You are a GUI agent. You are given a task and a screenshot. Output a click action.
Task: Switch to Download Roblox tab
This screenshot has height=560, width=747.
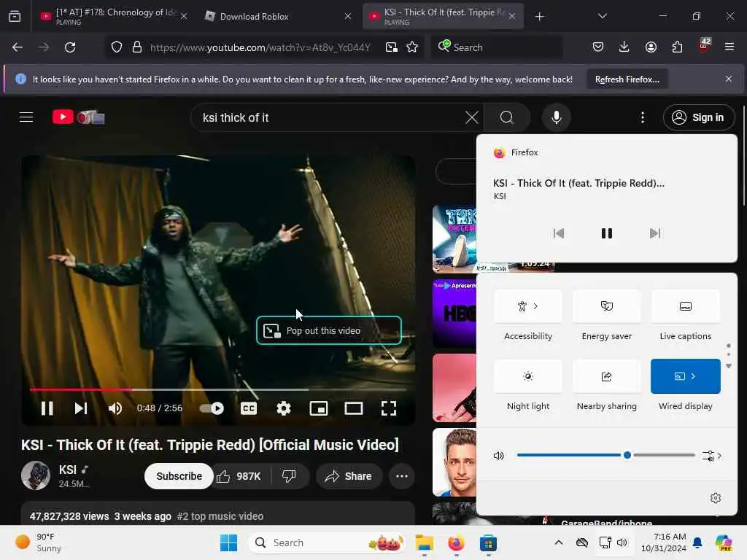click(x=278, y=16)
